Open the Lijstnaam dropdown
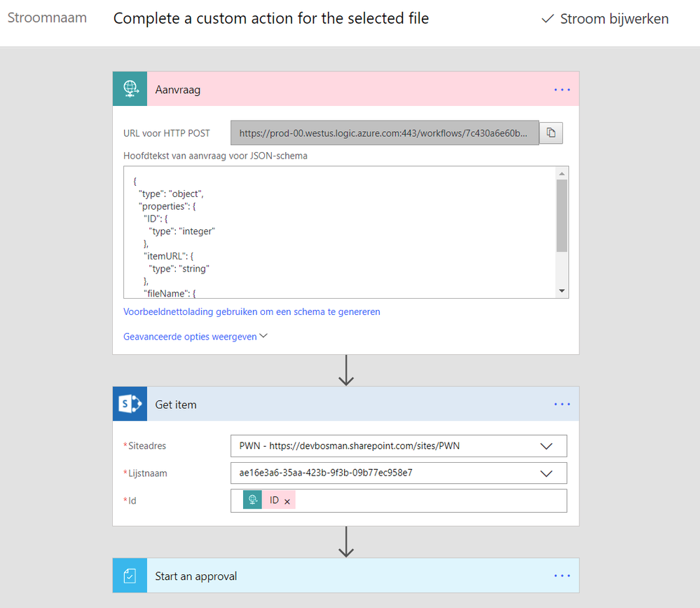This screenshot has width=700, height=608. (x=547, y=473)
